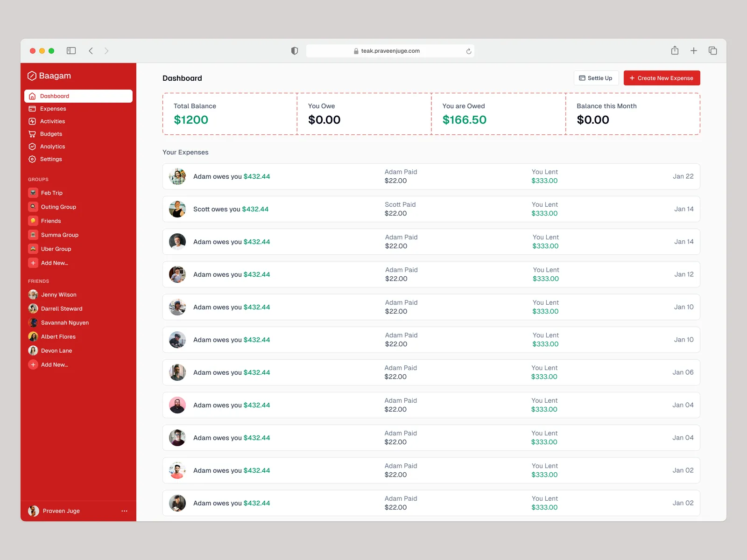Click the Settle Up button
This screenshot has height=560, width=747.
[x=596, y=78]
